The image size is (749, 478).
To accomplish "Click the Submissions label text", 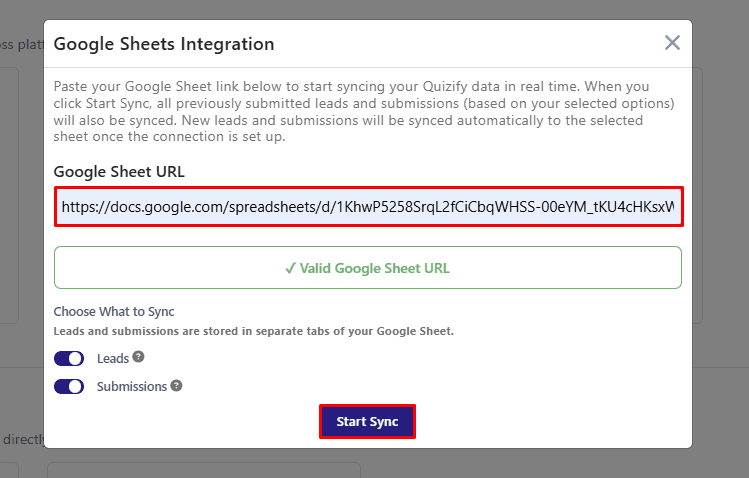I will click(132, 386).
